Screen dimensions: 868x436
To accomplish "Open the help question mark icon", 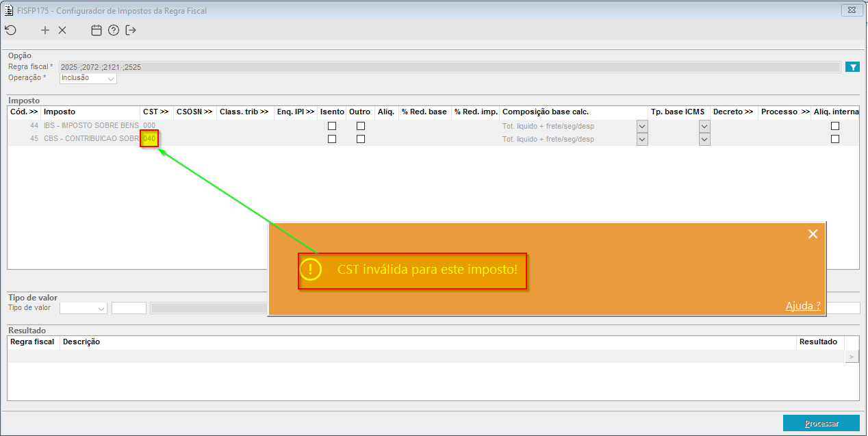I will (114, 30).
